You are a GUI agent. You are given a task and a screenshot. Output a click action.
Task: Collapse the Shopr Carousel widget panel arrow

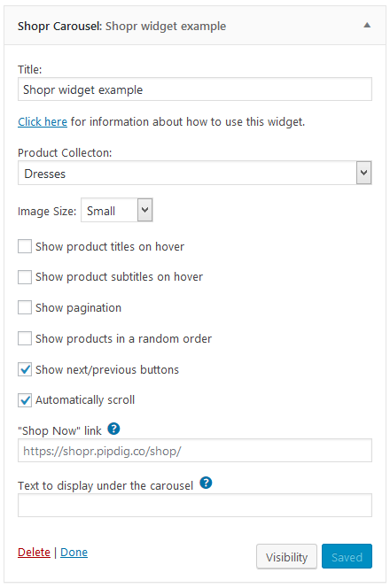pos(367,26)
